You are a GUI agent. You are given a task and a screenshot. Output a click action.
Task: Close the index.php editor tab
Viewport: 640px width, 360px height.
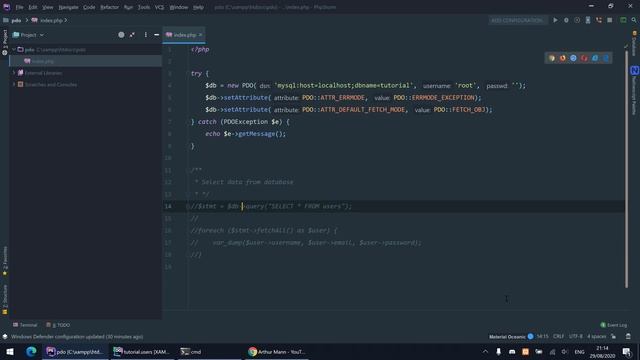(x=200, y=35)
